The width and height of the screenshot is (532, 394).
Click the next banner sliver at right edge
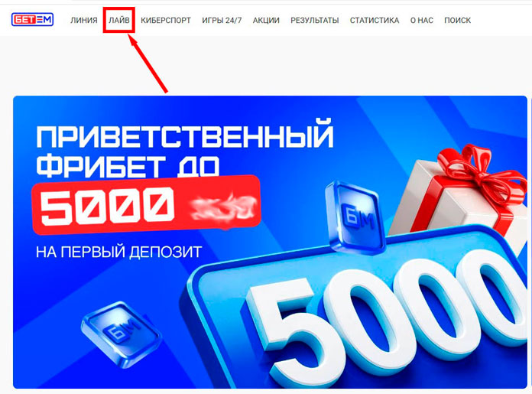pyautogui.click(x=530, y=242)
